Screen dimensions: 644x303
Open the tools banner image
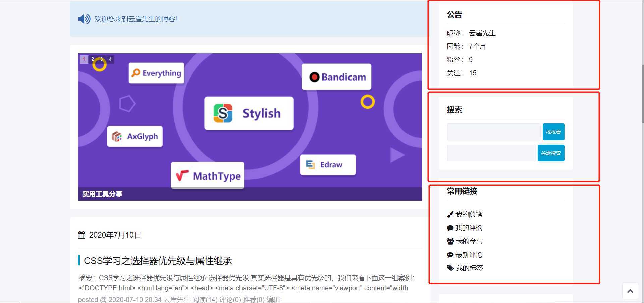[x=250, y=127]
